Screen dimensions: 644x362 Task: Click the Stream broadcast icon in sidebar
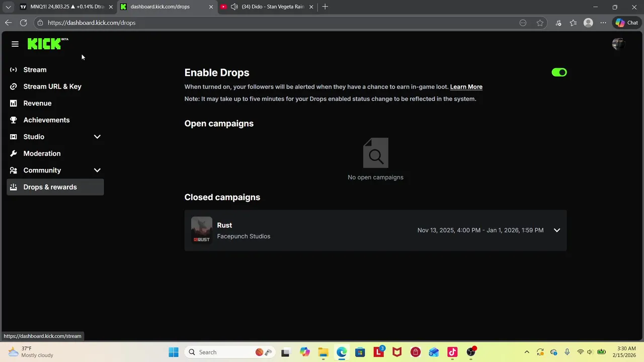(14, 70)
